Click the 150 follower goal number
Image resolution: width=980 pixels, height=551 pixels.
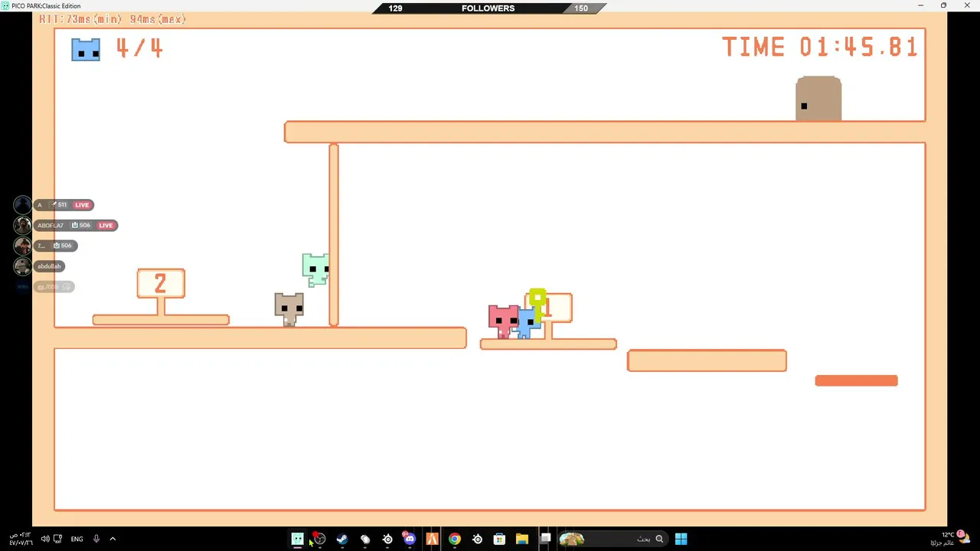581,8
